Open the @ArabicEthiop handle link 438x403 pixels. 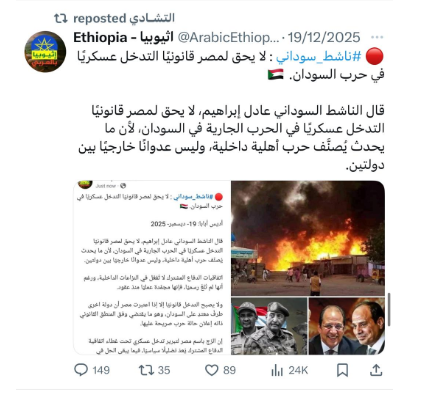tap(228, 37)
